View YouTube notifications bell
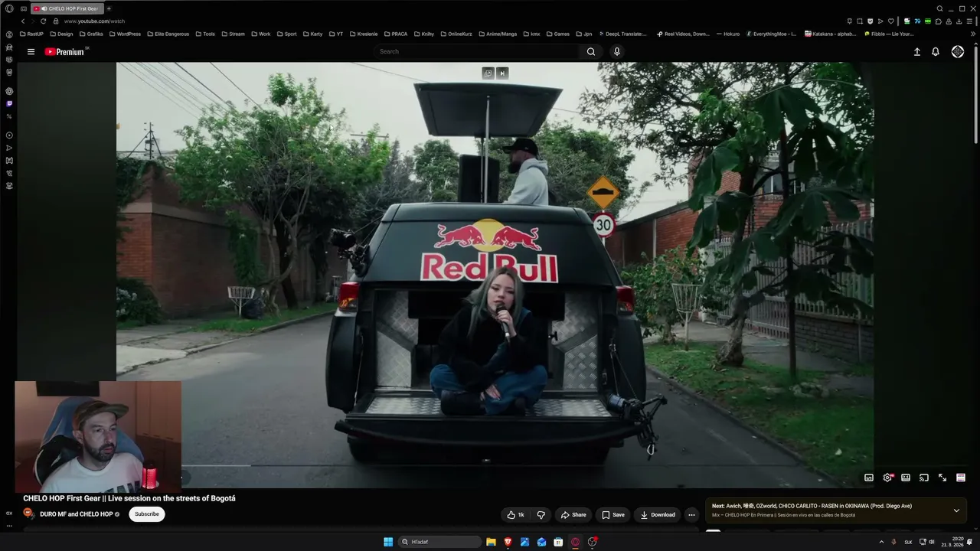This screenshot has width=980, height=551. pyautogui.click(x=936, y=51)
